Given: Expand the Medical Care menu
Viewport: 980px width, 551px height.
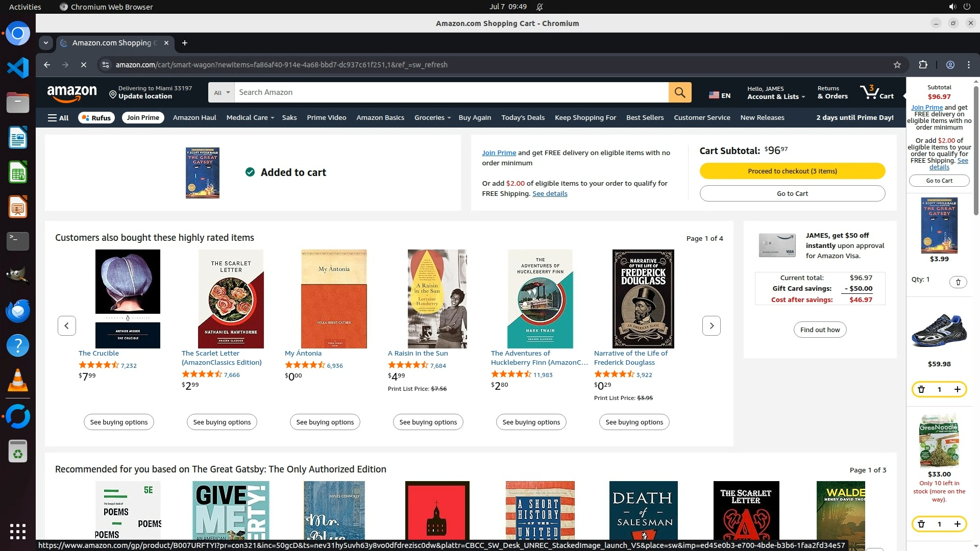Looking at the screenshot, I should (250, 118).
